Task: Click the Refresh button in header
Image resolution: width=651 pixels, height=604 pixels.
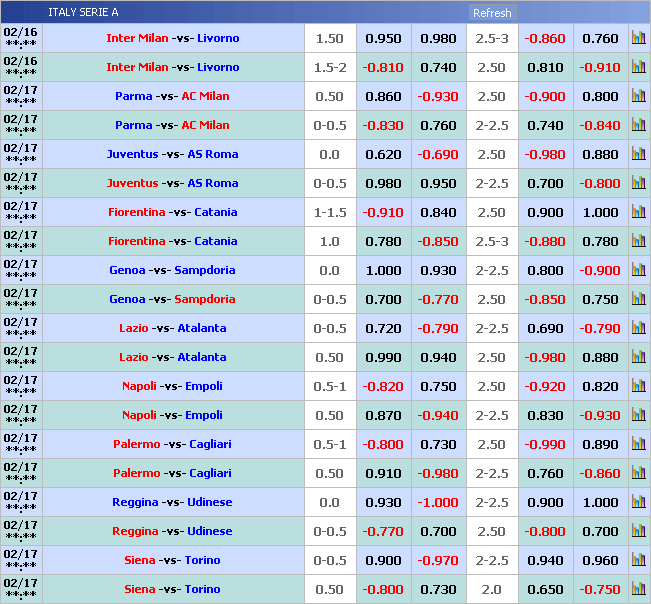Action: click(x=491, y=13)
